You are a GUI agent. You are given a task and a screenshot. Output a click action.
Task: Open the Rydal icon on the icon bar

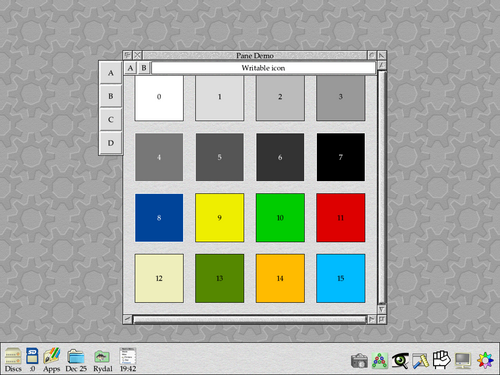pyautogui.click(x=103, y=359)
